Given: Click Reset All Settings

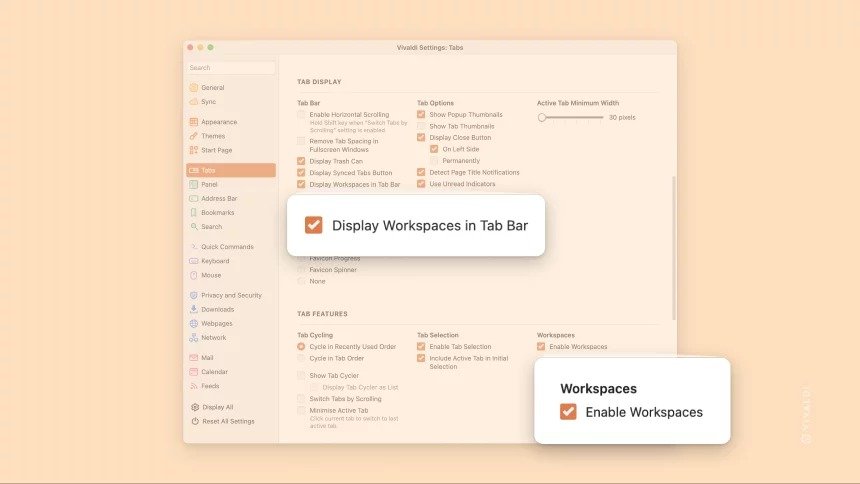Looking at the screenshot, I should [223, 421].
